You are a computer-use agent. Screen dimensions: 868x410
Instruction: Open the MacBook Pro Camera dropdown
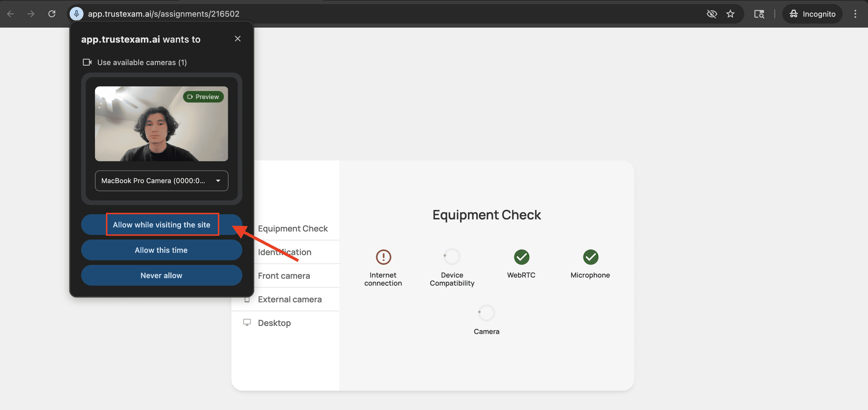[x=161, y=181]
